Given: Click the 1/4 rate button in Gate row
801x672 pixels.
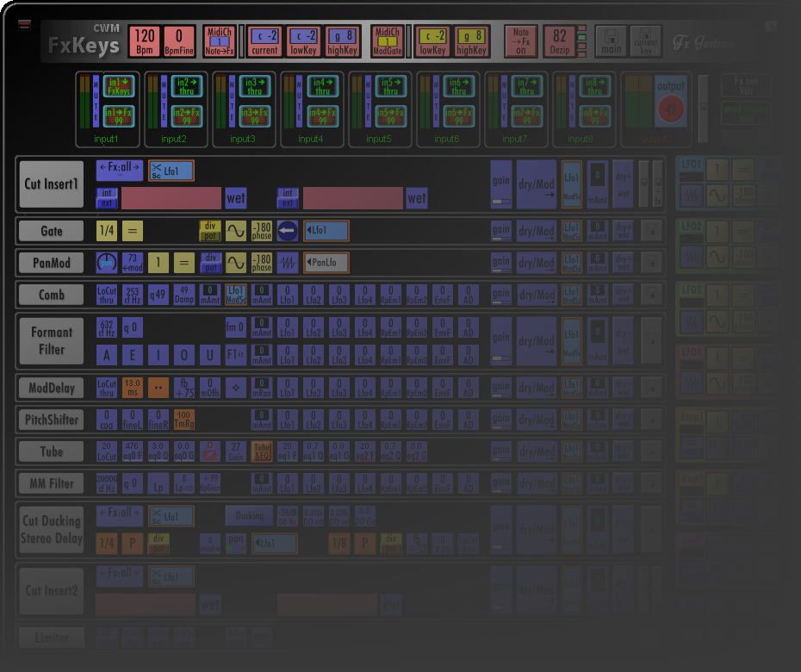Looking at the screenshot, I should 107,231.
